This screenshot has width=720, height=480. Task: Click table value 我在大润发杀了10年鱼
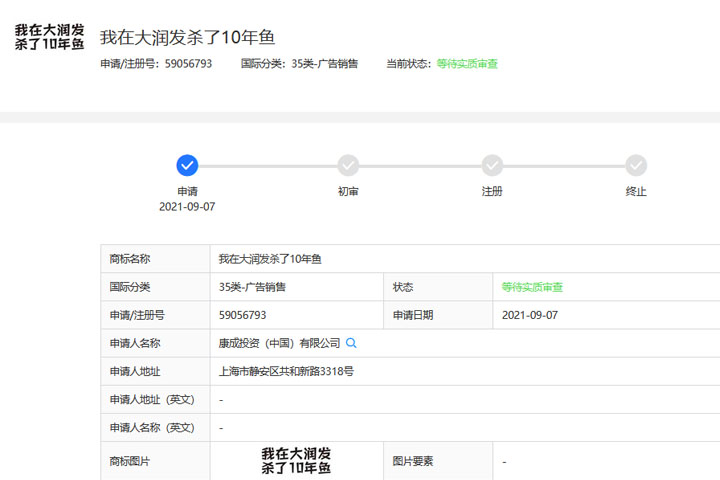click(270, 259)
